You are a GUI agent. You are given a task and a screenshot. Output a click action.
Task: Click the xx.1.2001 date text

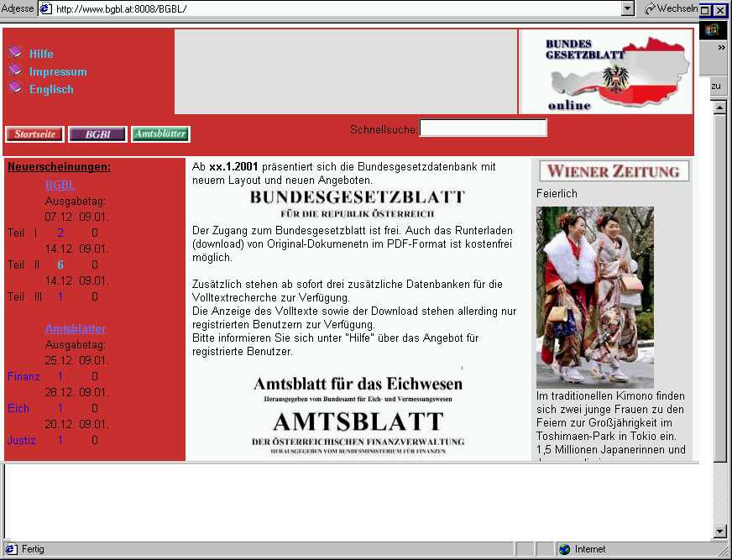pyautogui.click(x=233, y=167)
